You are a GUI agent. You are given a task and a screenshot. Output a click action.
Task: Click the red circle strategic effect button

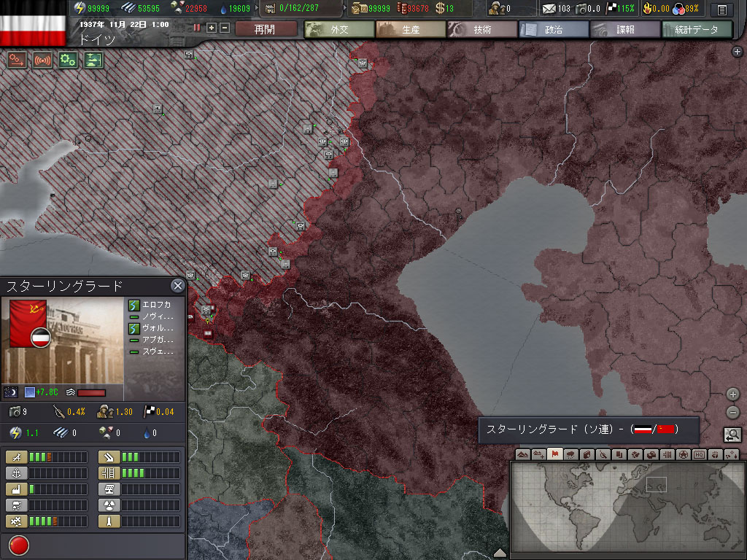pos(19,545)
